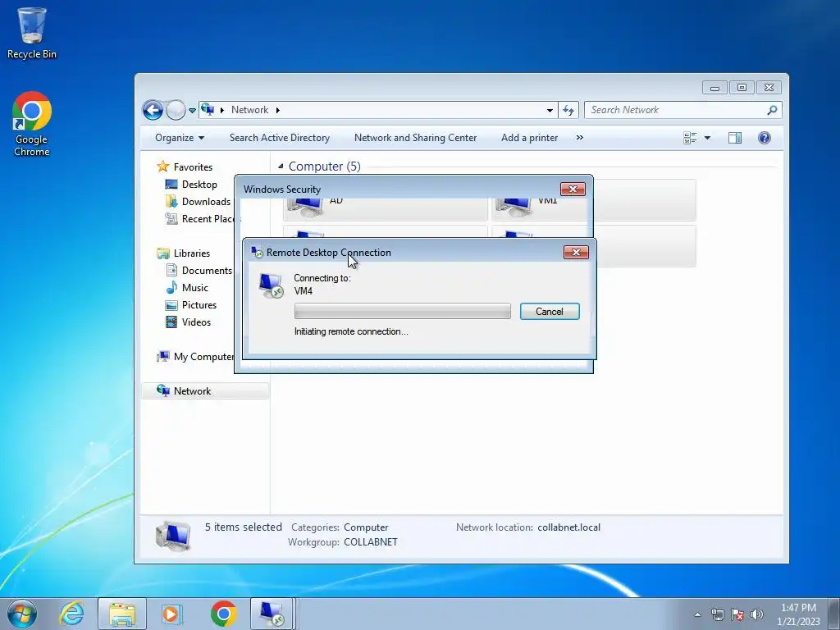Open the Recycle Bin desktop icon
Viewport: 840px width, 630px height.
point(32,33)
